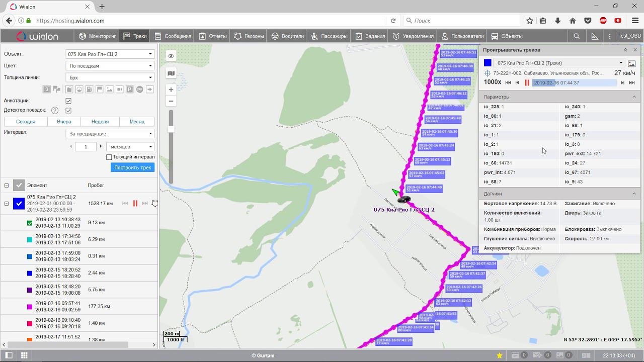644x362 pixels.
Task: Open the Интервал dropdown За предыдущие
Action: click(110, 134)
